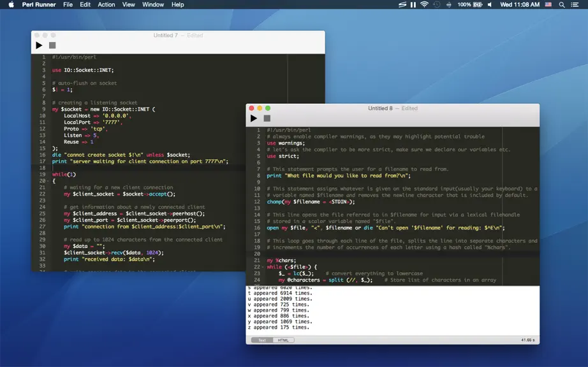Open the Edit menu
Viewport: 588px width, 367px height.
pyautogui.click(x=85, y=4)
